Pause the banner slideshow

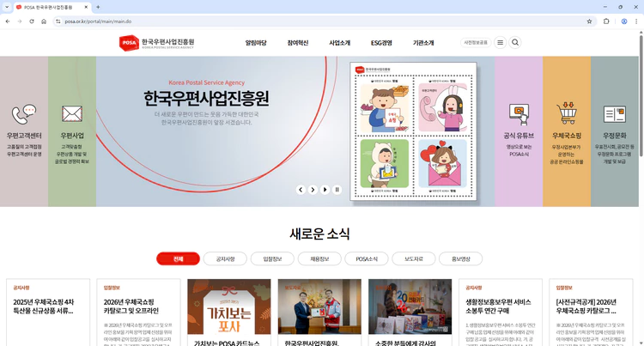337,190
